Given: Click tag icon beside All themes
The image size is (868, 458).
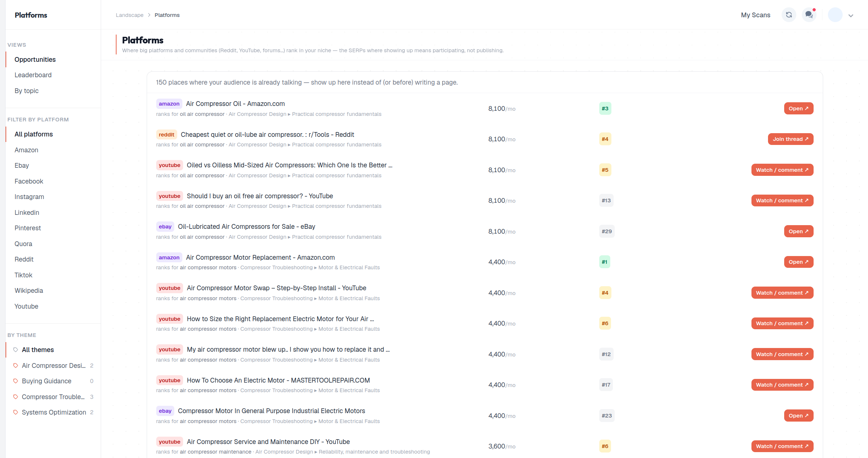Looking at the screenshot, I should pos(15,350).
